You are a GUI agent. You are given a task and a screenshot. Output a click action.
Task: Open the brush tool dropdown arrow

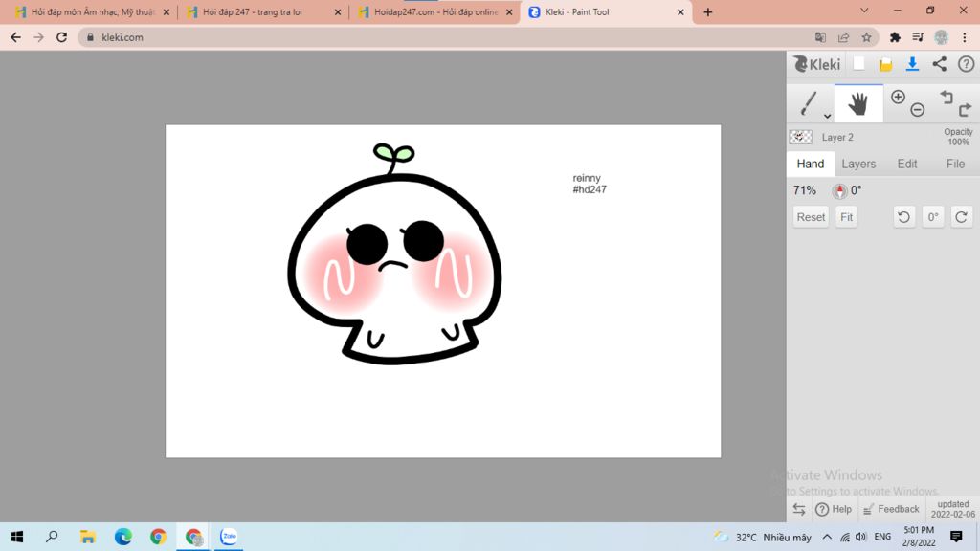pos(827,116)
